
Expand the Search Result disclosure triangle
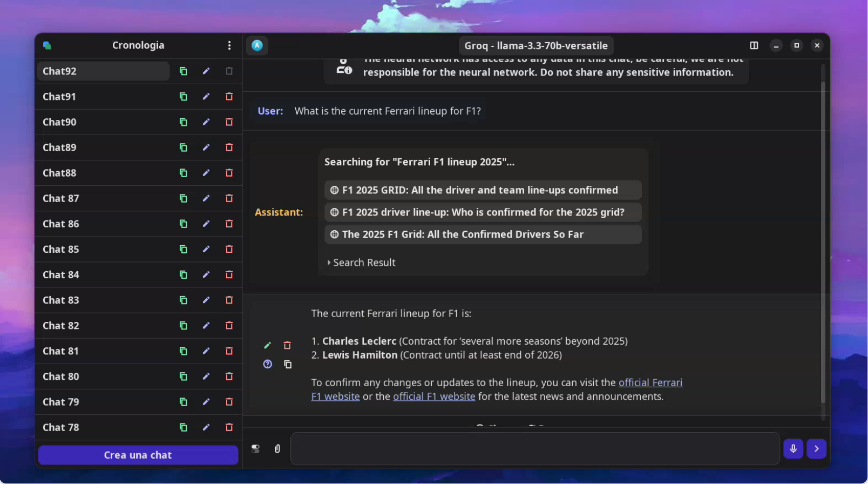click(x=329, y=263)
